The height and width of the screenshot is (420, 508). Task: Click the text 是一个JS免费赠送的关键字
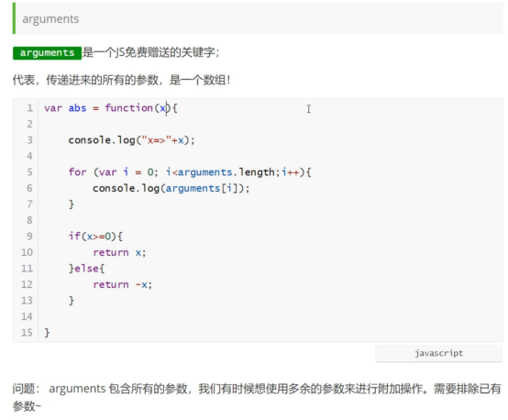point(150,52)
